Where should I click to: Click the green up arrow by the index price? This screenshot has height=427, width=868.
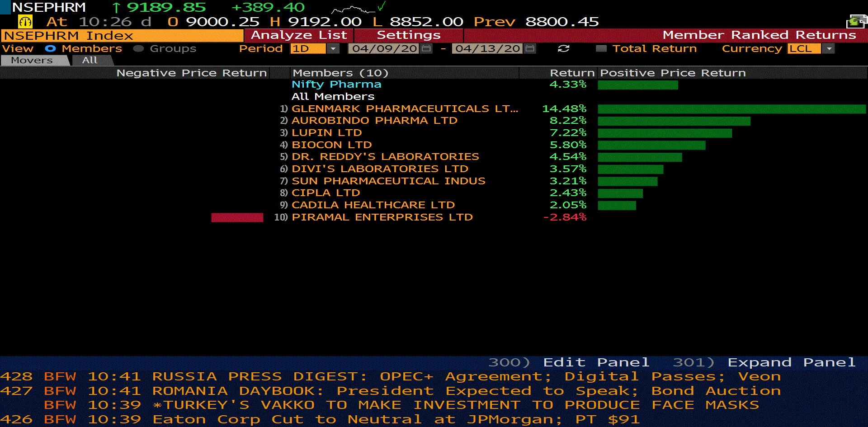[116, 8]
